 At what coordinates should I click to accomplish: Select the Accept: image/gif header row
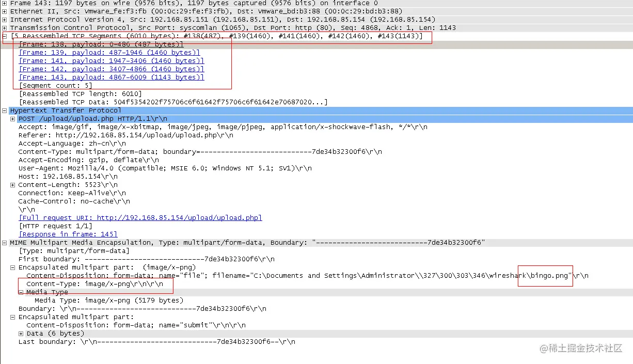point(223,127)
